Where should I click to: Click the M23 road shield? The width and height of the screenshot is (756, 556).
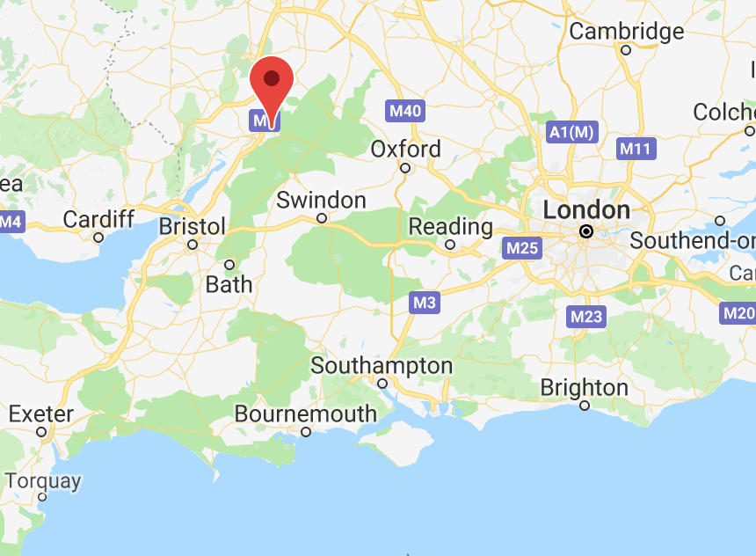click(x=585, y=317)
